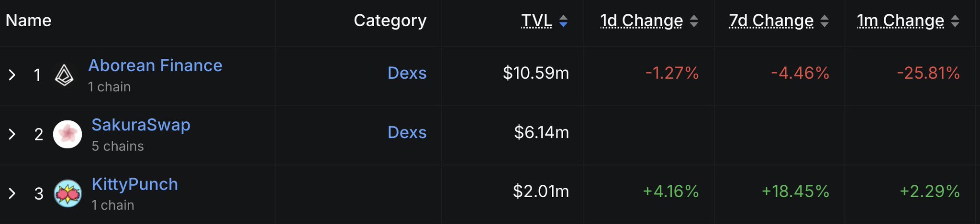
Task: Click the 7d Change column header text
Action: (771, 21)
